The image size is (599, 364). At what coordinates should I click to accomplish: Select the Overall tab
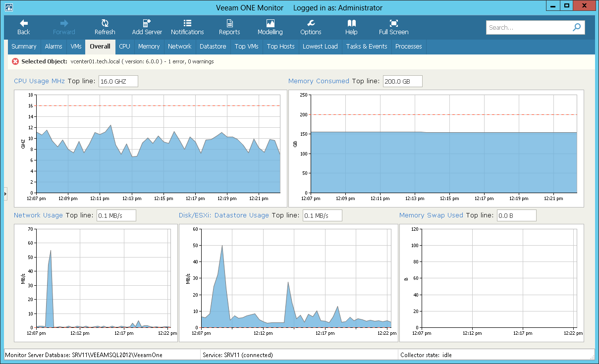pyautogui.click(x=100, y=47)
